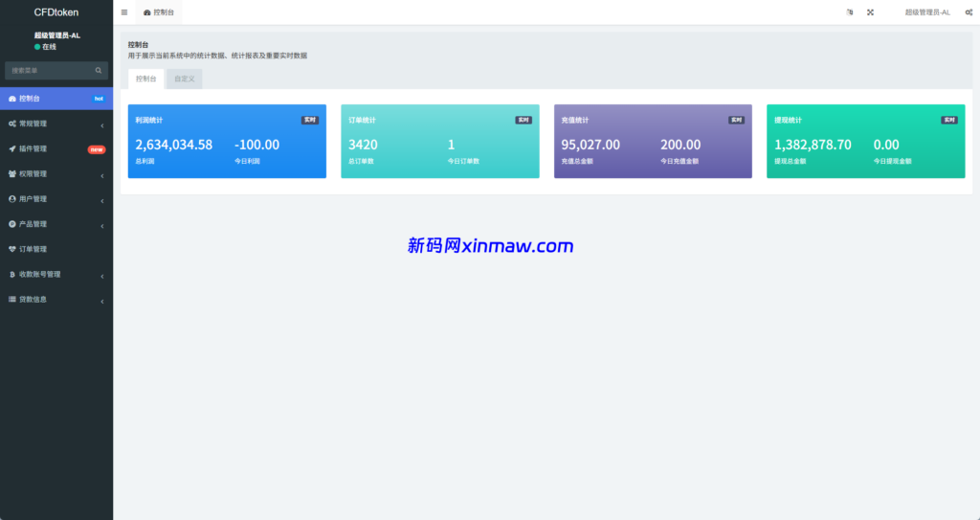Open 控制台 item in sidebar menu
This screenshot has height=520, width=980.
(56, 99)
